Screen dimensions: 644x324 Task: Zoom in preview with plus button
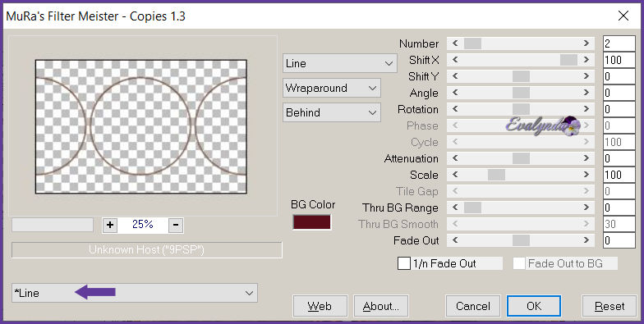[x=110, y=225]
